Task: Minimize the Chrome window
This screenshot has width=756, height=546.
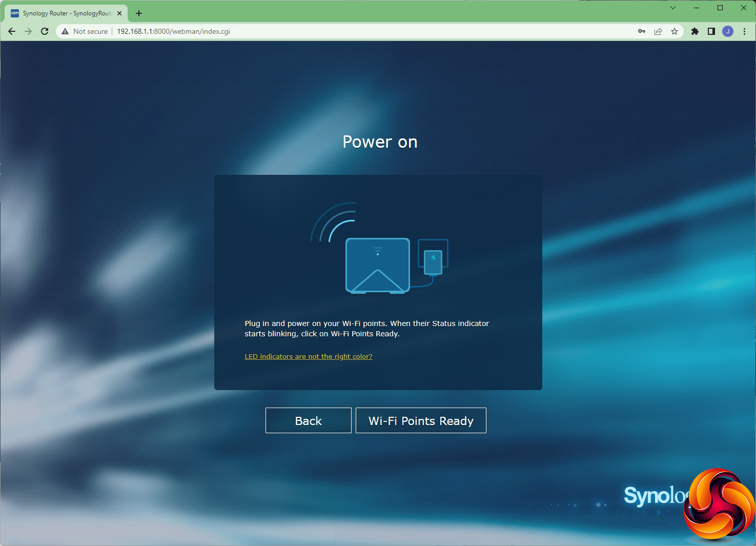Action: (x=697, y=8)
